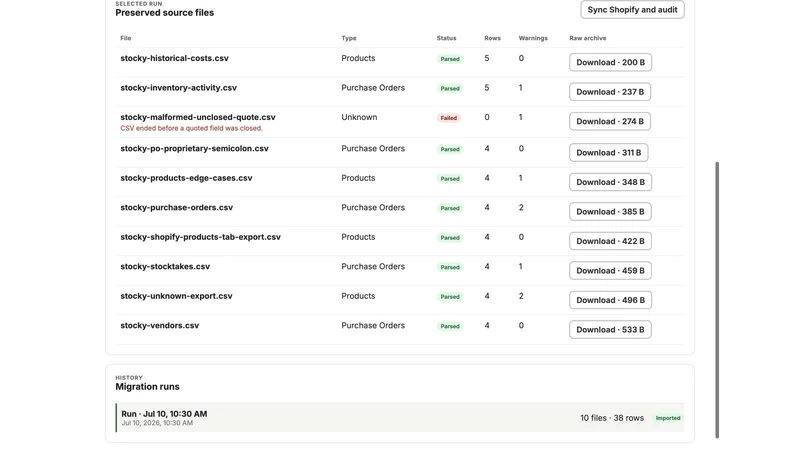The width and height of the screenshot is (800, 450).
Task: Click the stocky-inventory-activity.csv file name
Action: pyautogui.click(x=179, y=88)
